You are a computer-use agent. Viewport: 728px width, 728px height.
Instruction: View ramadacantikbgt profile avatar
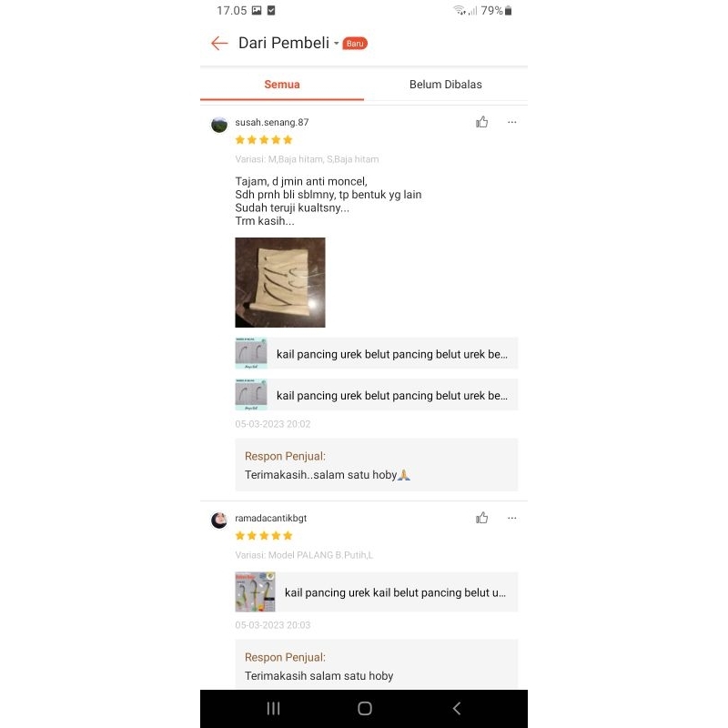(219, 520)
